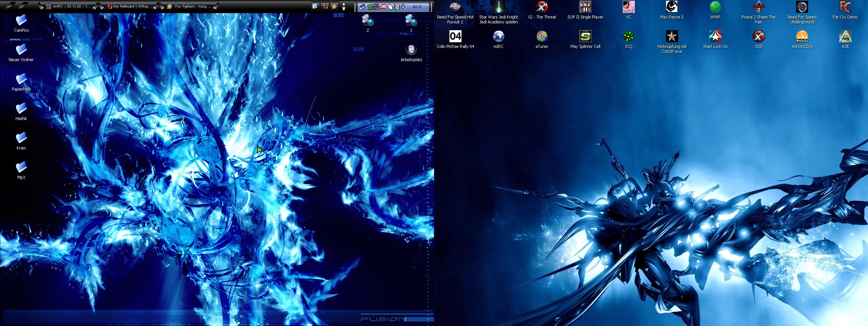Viewport: 868px width, 326px height.
Task: Launch Play Splinter Cell shortcut
Action: [585, 37]
